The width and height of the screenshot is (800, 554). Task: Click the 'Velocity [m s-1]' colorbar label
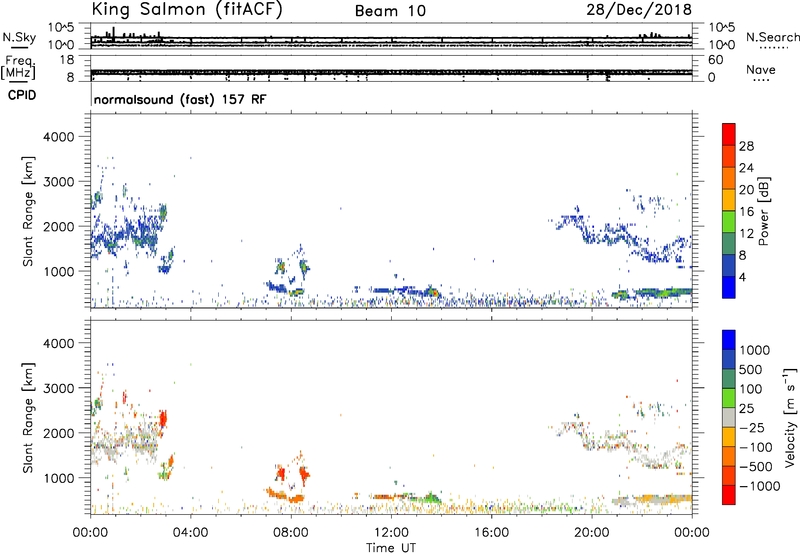[790, 417]
